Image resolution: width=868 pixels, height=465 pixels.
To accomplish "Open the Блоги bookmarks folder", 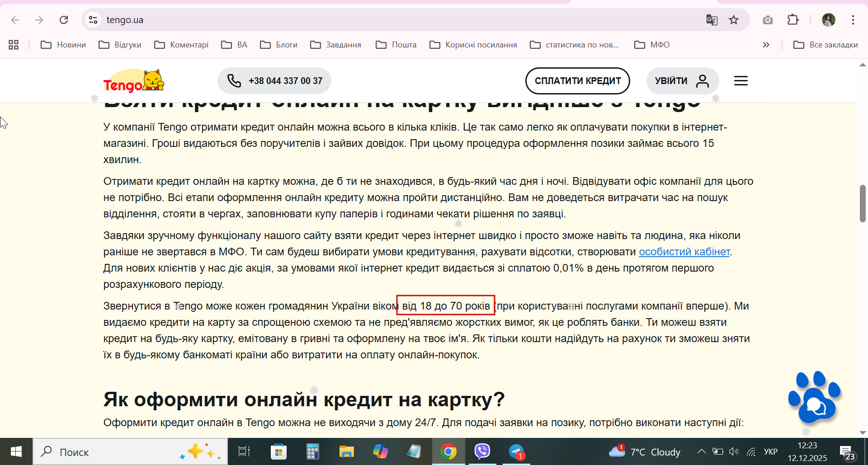I will [x=279, y=45].
